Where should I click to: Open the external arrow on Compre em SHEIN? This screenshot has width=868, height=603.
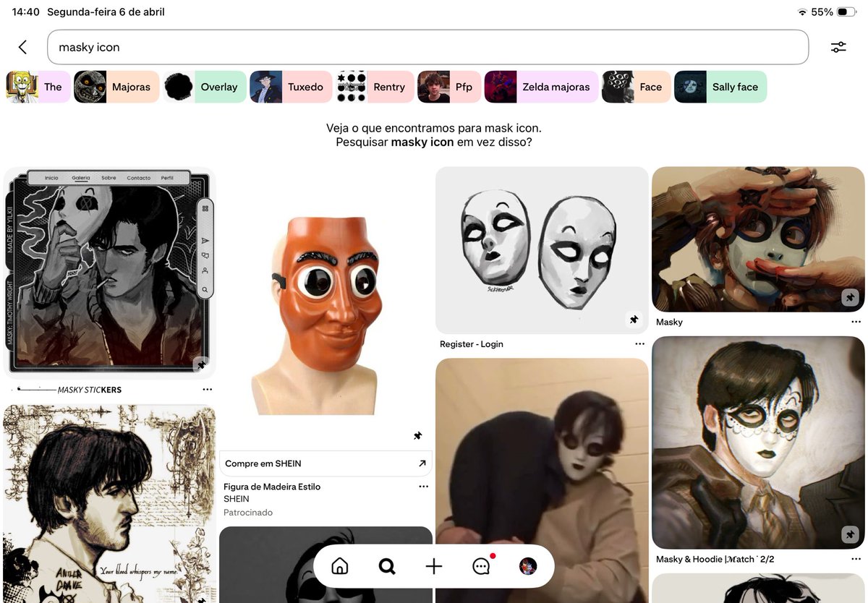(x=422, y=463)
